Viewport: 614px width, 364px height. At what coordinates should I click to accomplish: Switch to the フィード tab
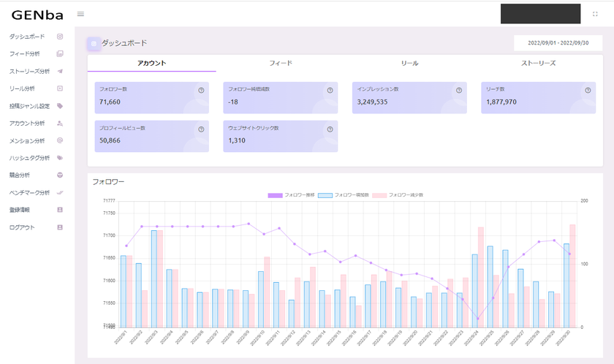[x=281, y=64]
